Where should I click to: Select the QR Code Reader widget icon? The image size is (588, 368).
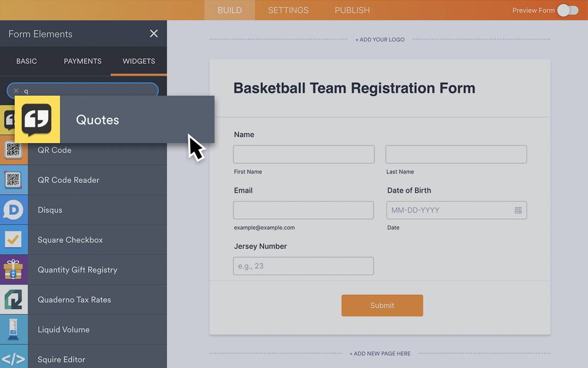(14, 180)
